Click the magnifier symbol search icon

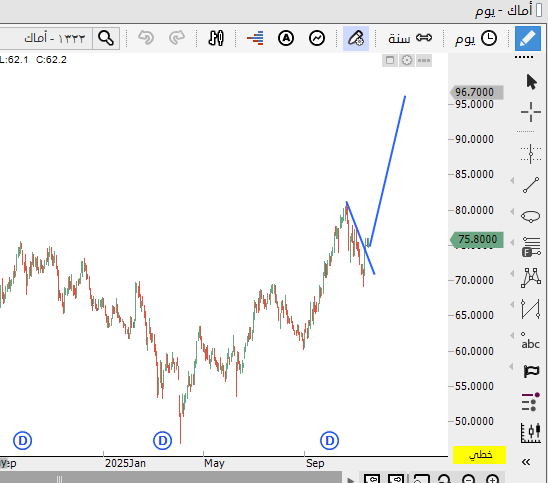pyautogui.click(x=106, y=38)
